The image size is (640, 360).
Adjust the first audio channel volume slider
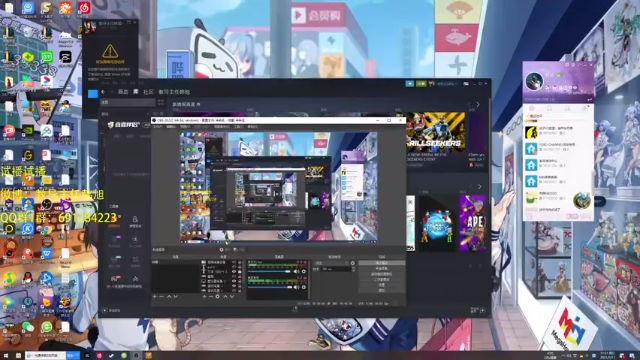pyautogui.click(x=269, y=271)
